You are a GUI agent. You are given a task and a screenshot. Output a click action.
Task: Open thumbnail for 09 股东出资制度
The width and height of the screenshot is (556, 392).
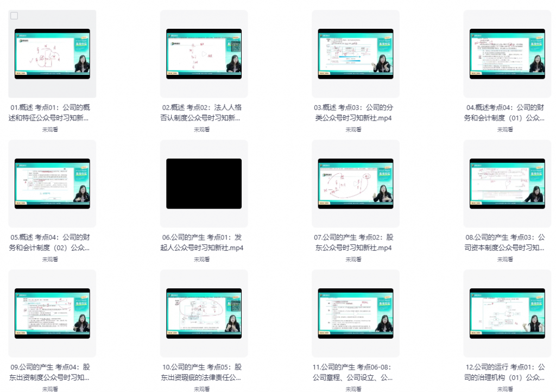[52, 313]
